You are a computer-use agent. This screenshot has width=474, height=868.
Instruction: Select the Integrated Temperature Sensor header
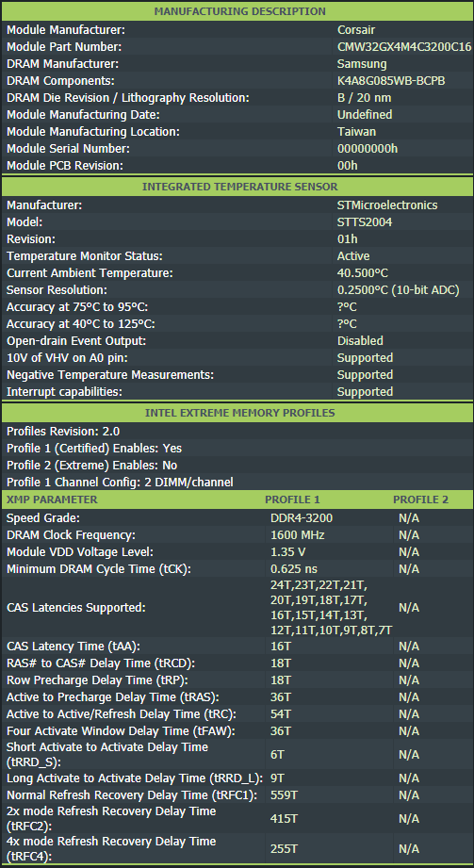[239, 187]
